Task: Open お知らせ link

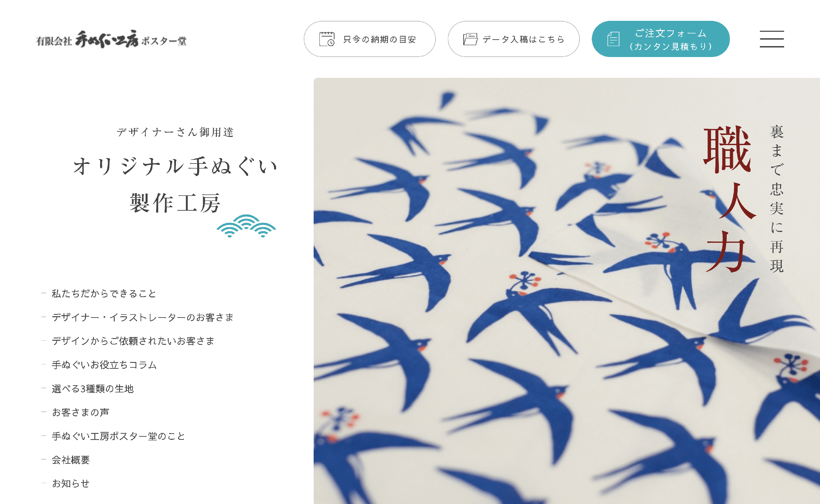Action: (x=71, y=484)
